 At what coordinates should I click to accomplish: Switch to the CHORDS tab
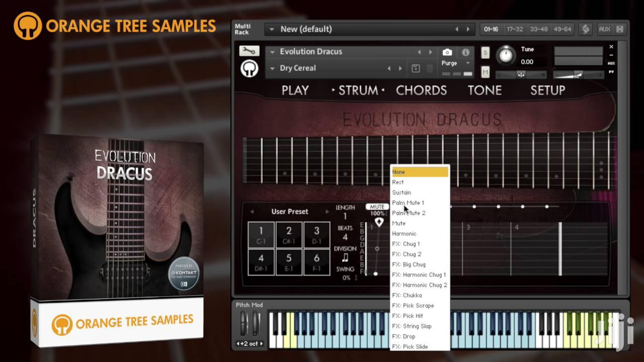pos(421,90)
